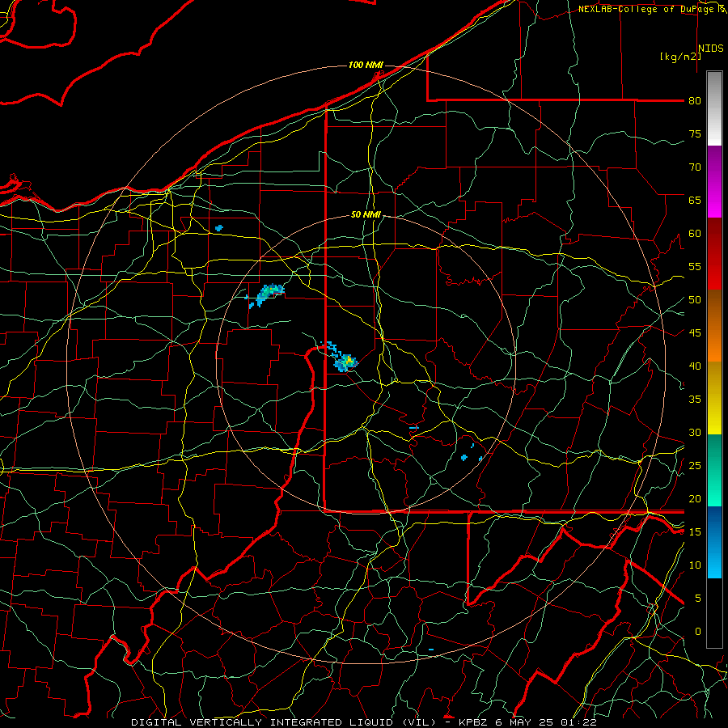Screen dimensions: 728x728
Task: Pick the blue segment of the VIL legend
Action: point(714,542)
